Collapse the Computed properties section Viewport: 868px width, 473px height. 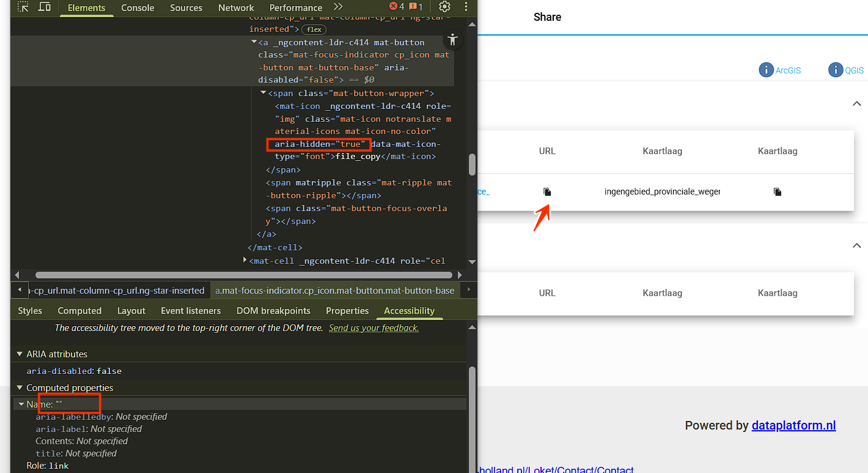(x=20, y=388)
